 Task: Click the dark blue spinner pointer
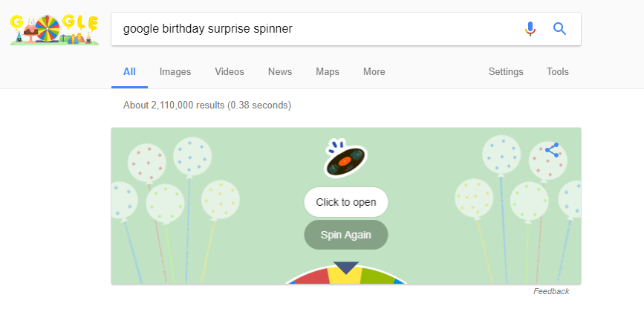click(346, 267)
